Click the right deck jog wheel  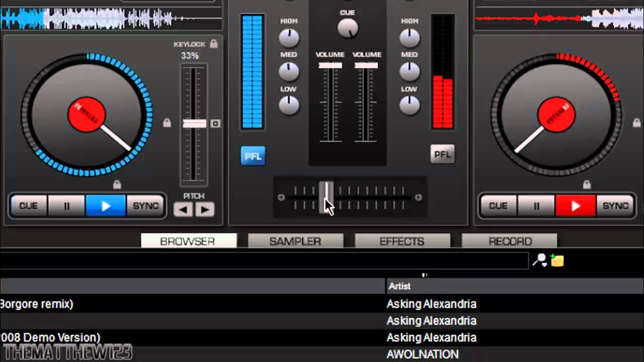click(x=556, y=115)
